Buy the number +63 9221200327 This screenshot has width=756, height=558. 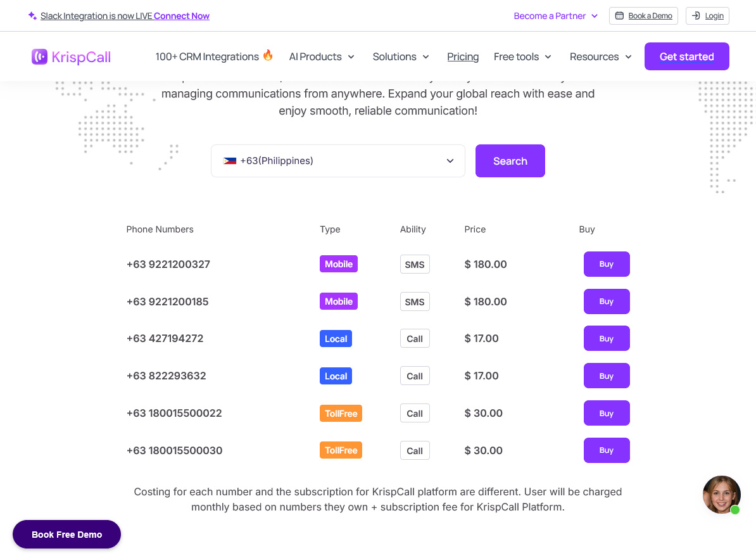pos(607,264)
